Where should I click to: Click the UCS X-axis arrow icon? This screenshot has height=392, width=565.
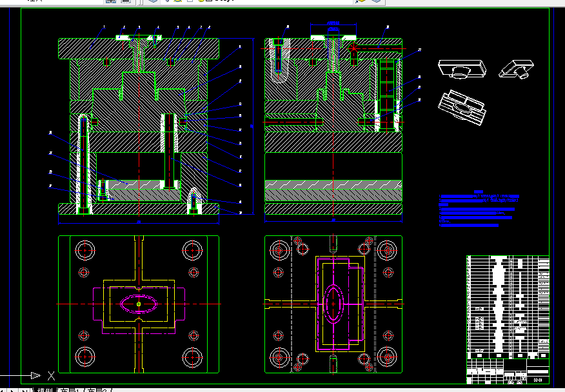[x=35, y=376]
